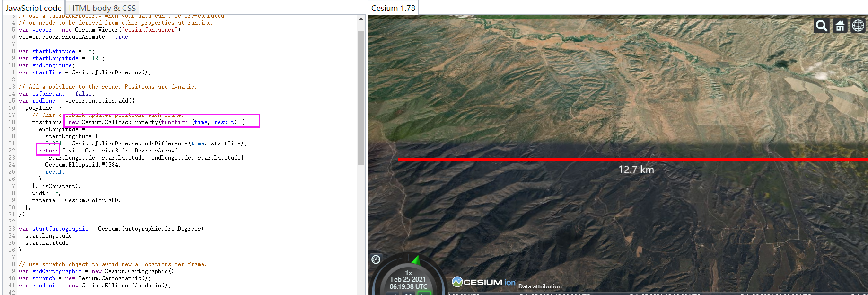The width and height of the screenshot is (868, 295).
Task: Click the Home view button
Action: [x=840, y=26]
